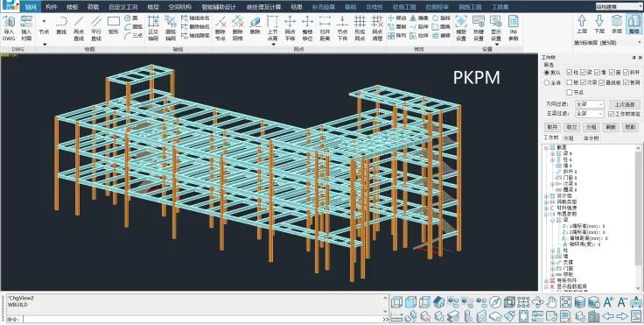
Task: Click the pan hand icon in bottom toolbar
Action: click(551, 302)
